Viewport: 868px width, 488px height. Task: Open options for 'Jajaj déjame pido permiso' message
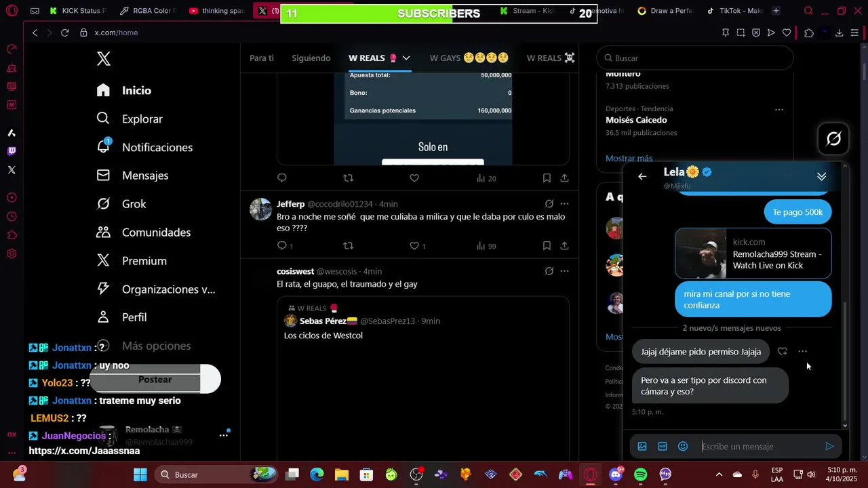pos(803,351)
